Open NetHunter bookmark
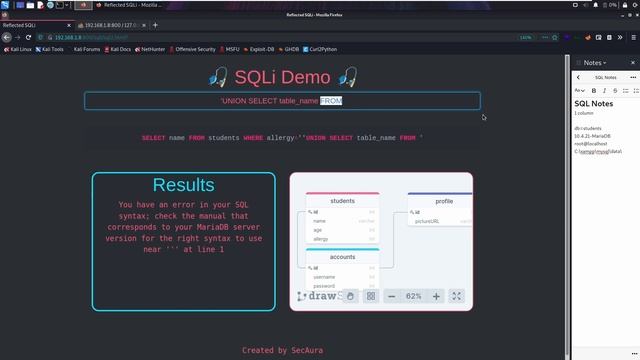 (x=150, y=49)
